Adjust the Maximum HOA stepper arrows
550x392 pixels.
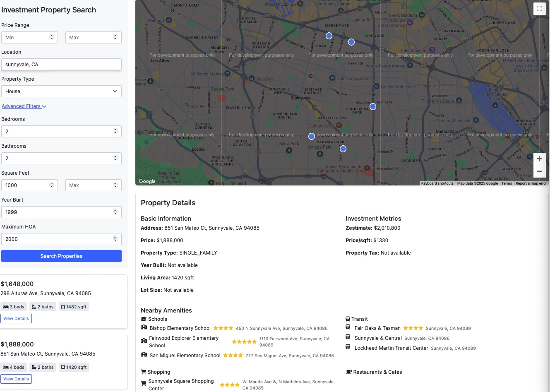click(x=115, y=239)
